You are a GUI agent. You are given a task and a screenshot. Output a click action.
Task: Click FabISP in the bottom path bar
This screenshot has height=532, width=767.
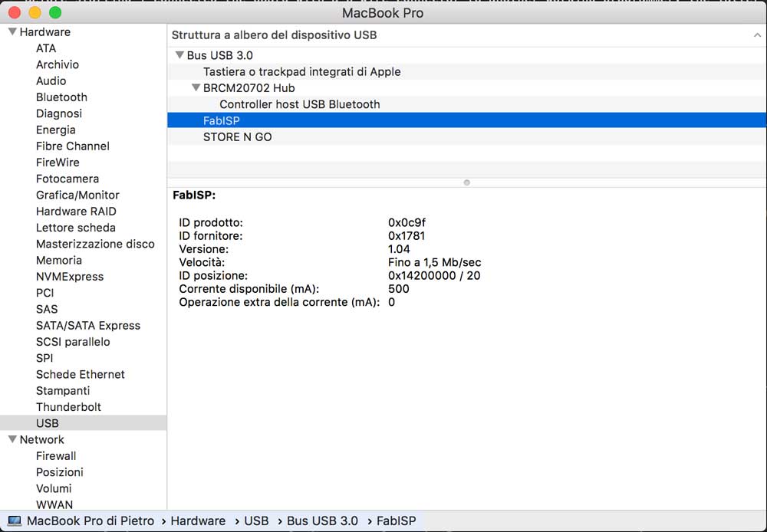[397, 521]
